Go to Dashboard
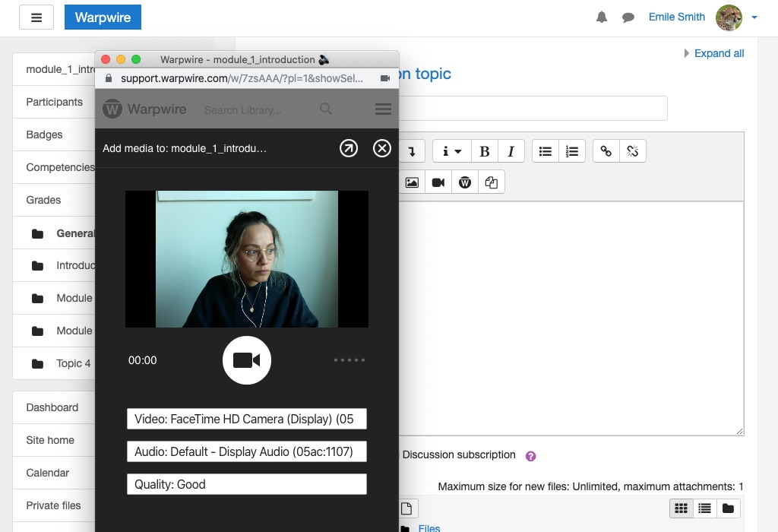 54,407
